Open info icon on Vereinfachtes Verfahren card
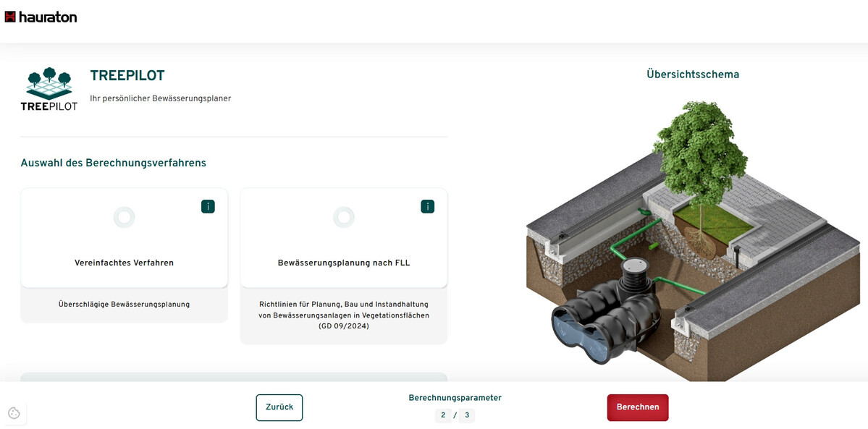 pos(208,207)
